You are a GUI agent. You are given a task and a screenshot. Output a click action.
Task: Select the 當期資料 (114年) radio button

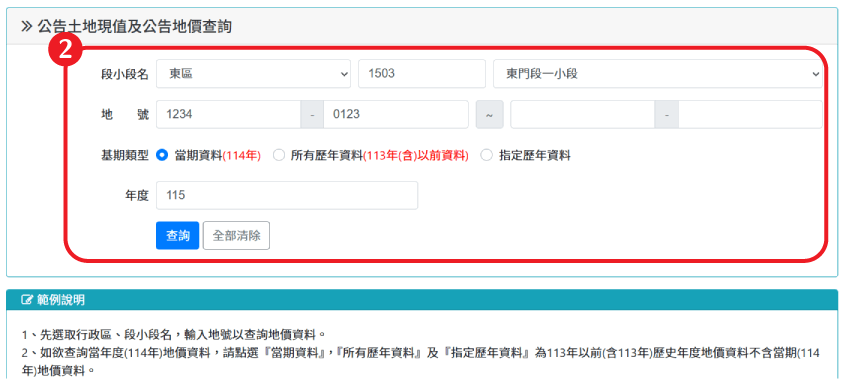pyautogui.click(x=162, y=155)
